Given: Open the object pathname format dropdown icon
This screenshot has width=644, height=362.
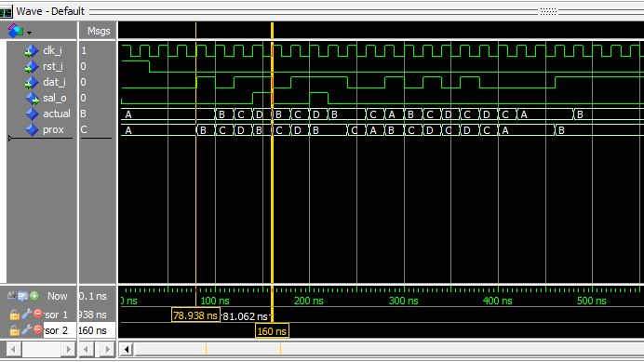Looking at the screenshot, I should (20, 31).
